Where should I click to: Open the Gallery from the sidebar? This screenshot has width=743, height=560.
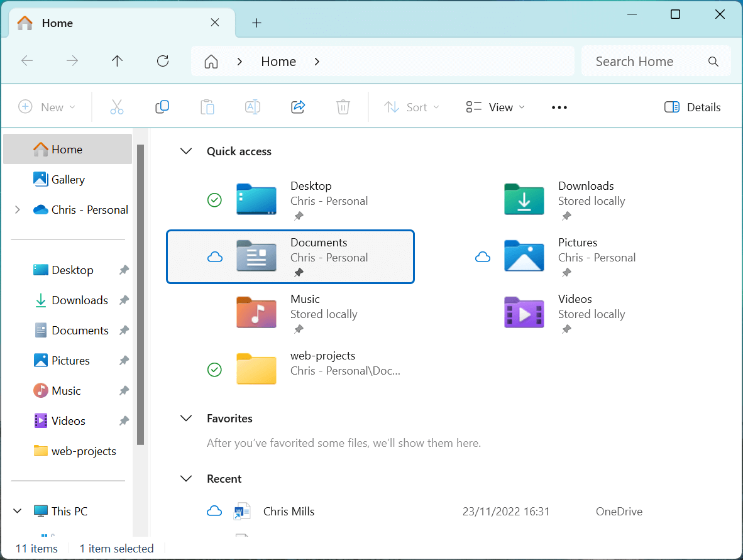pos(67,179)
